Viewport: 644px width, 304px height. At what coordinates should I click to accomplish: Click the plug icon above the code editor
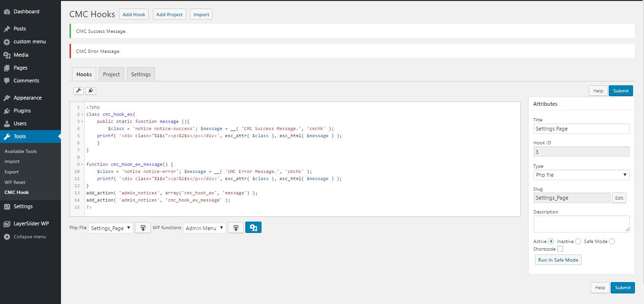coord(91,91)
